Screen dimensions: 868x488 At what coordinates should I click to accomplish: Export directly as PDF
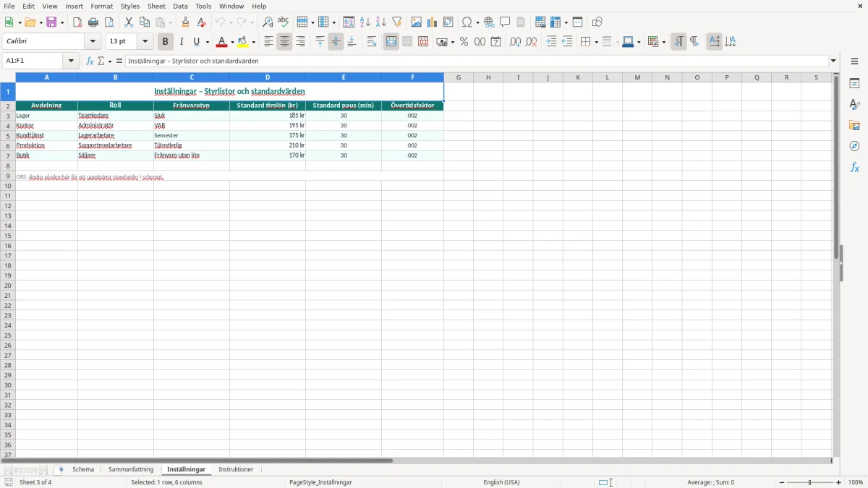pyautogui.click(x=77, y=22)
